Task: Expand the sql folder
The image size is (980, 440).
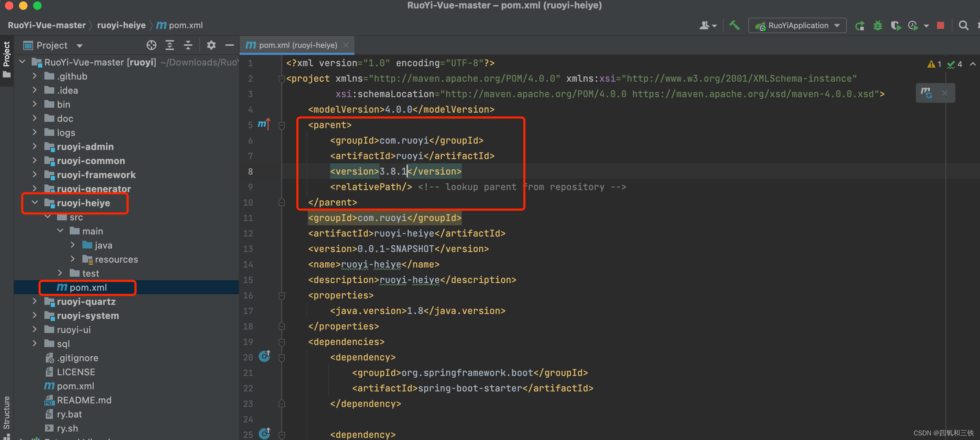Action: (35, 344)
